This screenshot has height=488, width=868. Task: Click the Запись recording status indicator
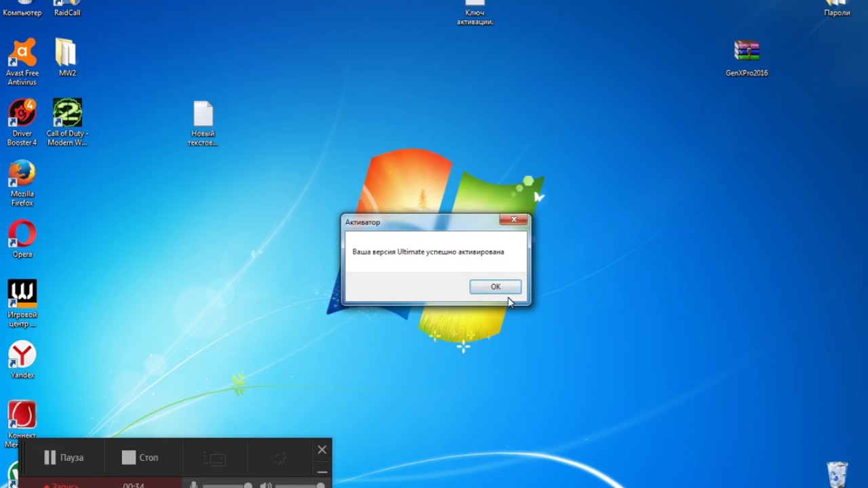[x=62, y=485]
